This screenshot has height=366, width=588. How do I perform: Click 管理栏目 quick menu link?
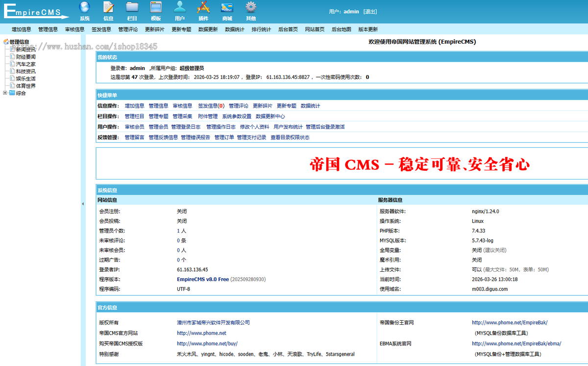click(135, 116)
